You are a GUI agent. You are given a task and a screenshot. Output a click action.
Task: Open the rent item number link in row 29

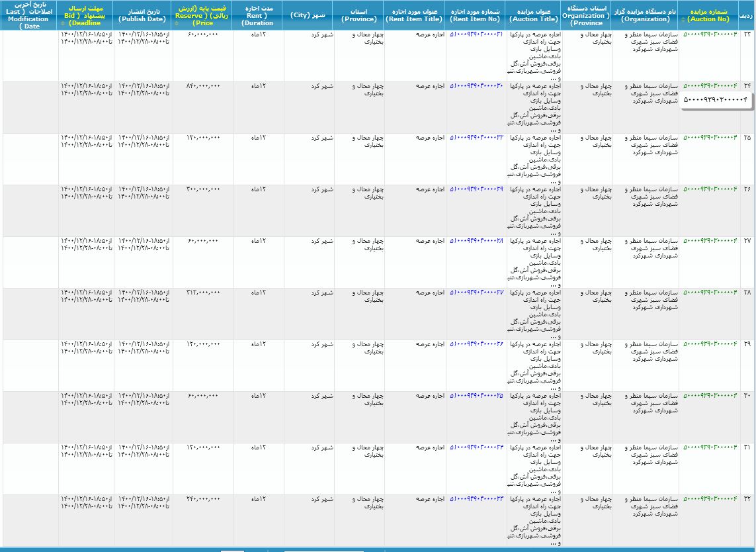tap(476, 344)
